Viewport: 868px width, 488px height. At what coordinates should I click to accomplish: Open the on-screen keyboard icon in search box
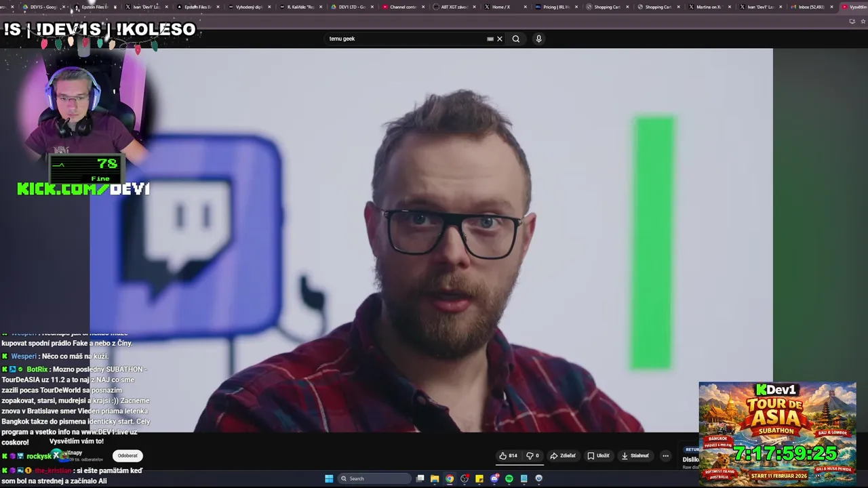(x=490, y=39)
